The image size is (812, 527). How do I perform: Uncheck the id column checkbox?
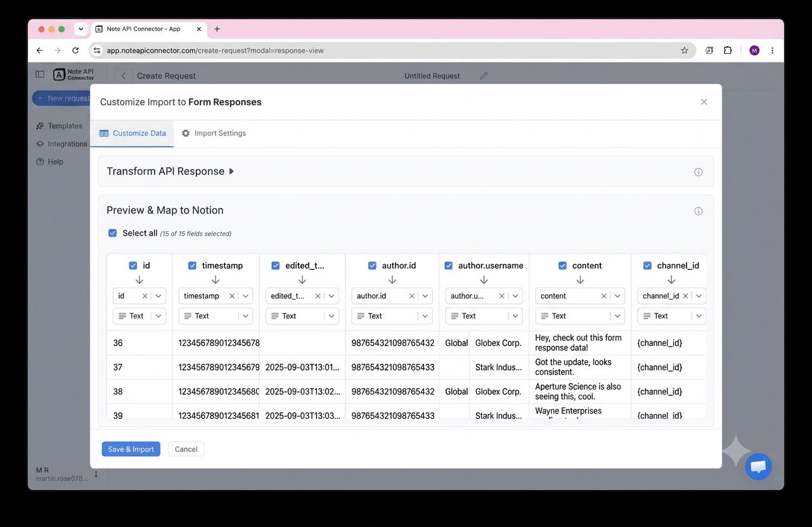[133, 265]
